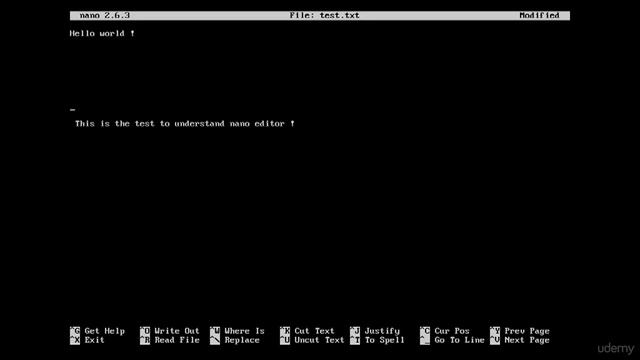Click the Justify shortcut label
The width and height of the screenshot is (640, 360).
[x=375, y=331]
